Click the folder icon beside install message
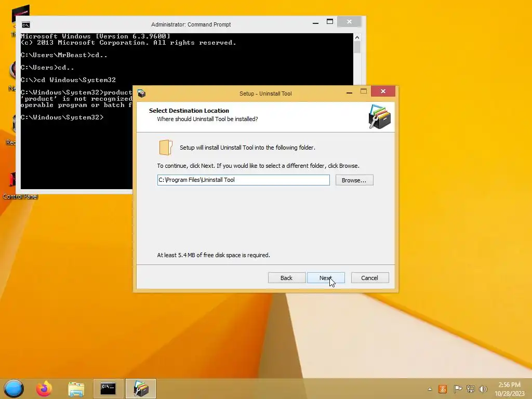Viewport: 532px width, 399px height. pos(166,148)
